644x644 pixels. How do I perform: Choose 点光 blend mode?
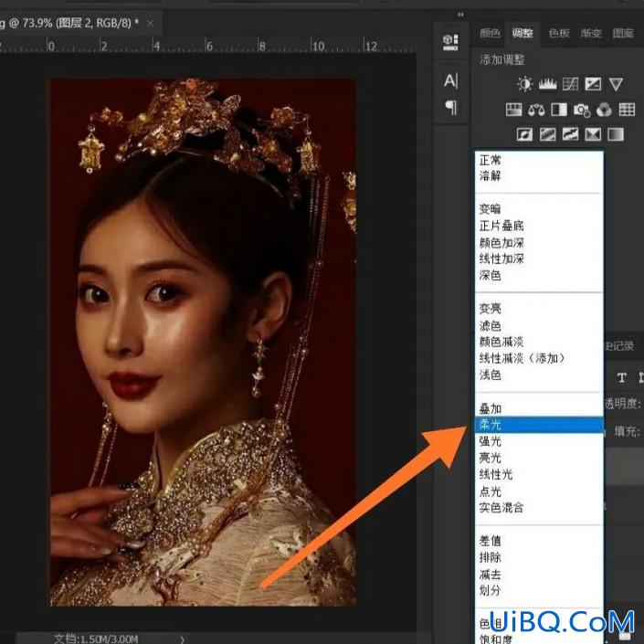[539, 491]
